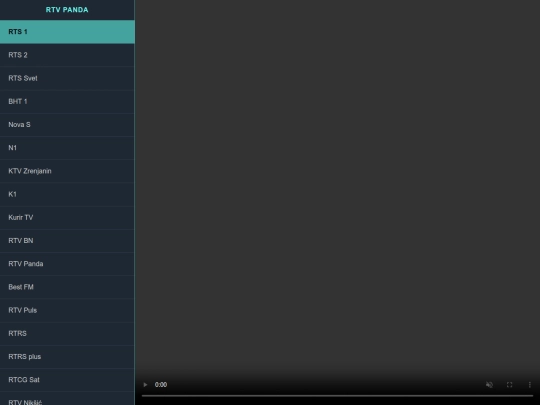The width and height of the screenshot is (540, 405).
Task: Unmute the video via speaker icon
Action: pyautogui.click(x=489, y=385)
